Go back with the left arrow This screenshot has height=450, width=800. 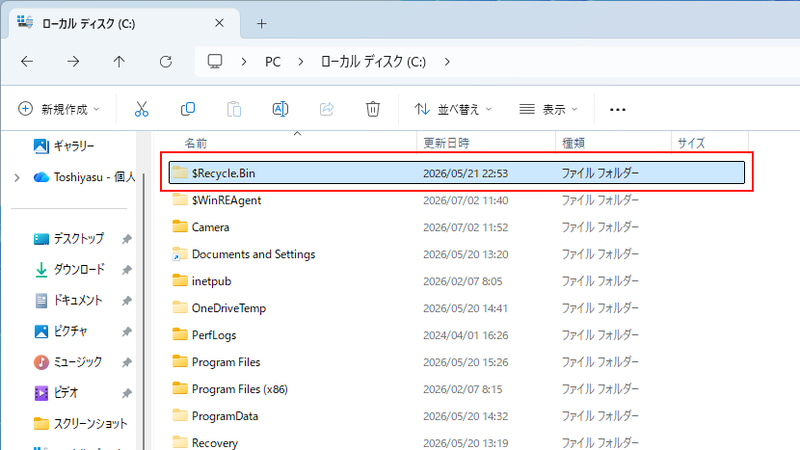[x=27, y=62]
